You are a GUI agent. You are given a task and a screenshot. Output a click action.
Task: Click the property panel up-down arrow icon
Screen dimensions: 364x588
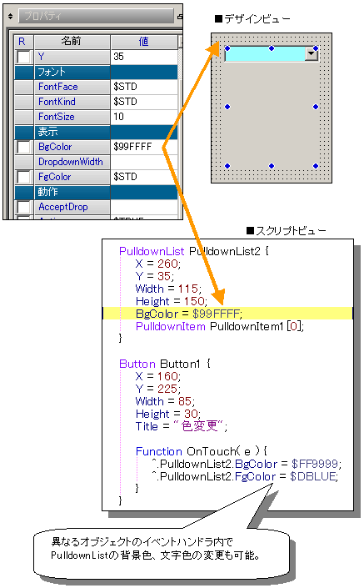tap(10, 16)
